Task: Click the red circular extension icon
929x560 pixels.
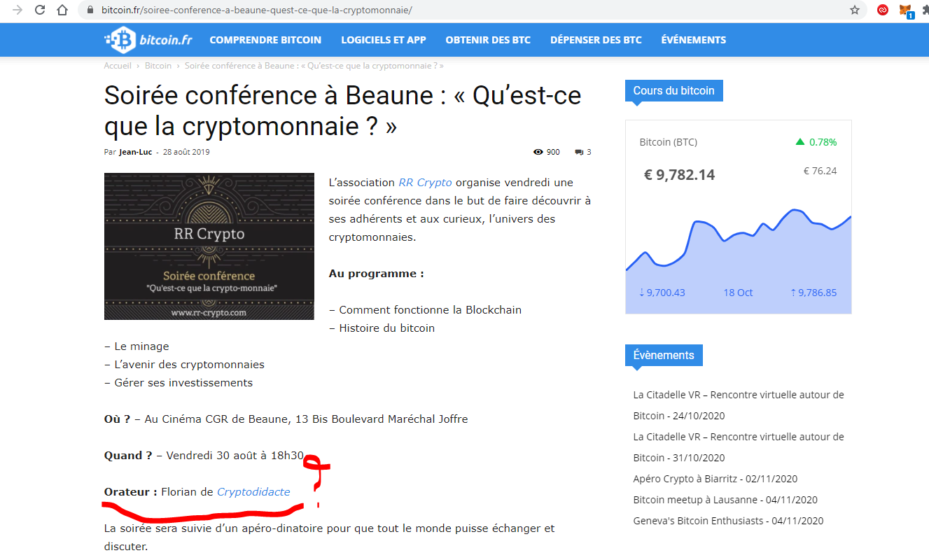Action: [883, 10]
